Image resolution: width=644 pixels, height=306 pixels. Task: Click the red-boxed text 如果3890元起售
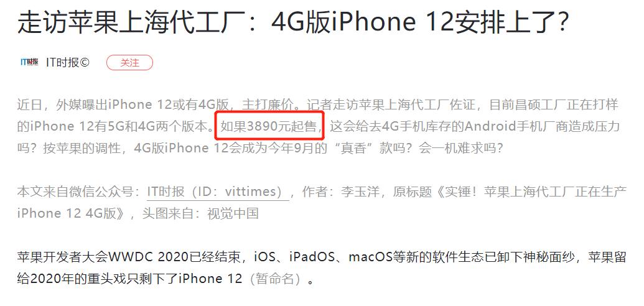tap(269, 126)
